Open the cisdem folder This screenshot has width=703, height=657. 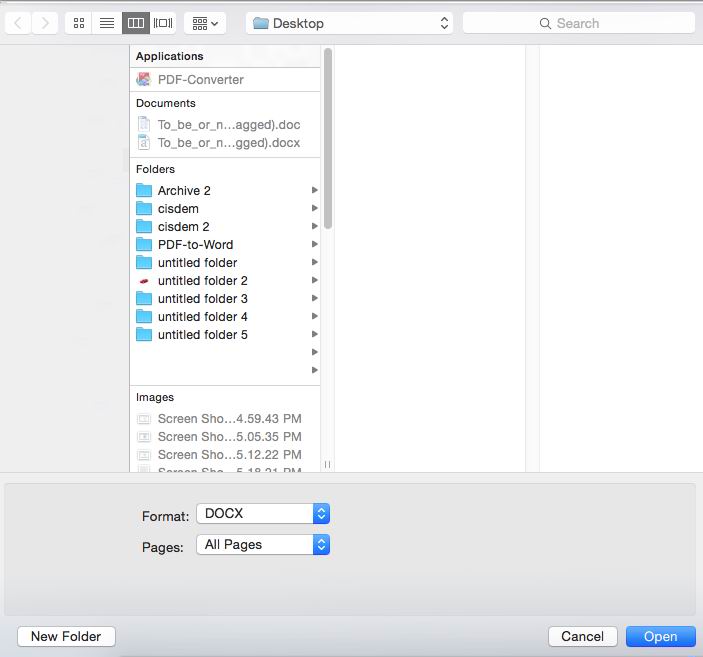click(x=225, y=208)
